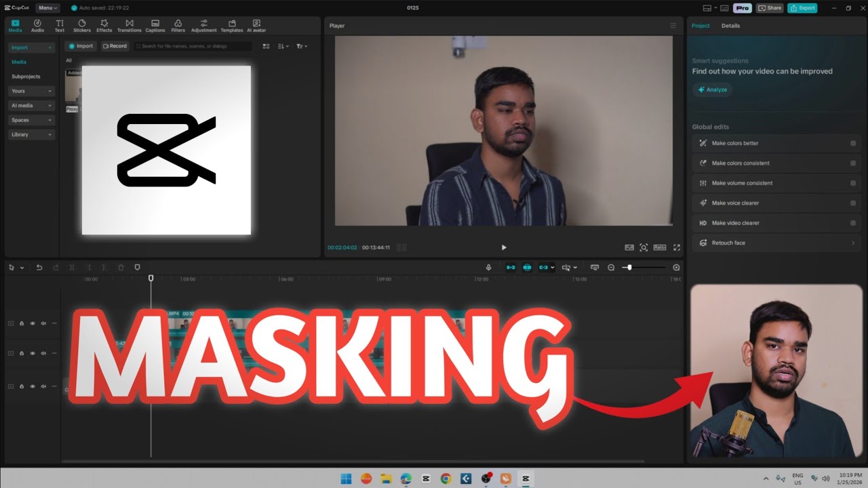This screenshot has width=868, height=488.
Task: Click the marker shield icon in timeline toolbar
Action: [x=137, y=268]
